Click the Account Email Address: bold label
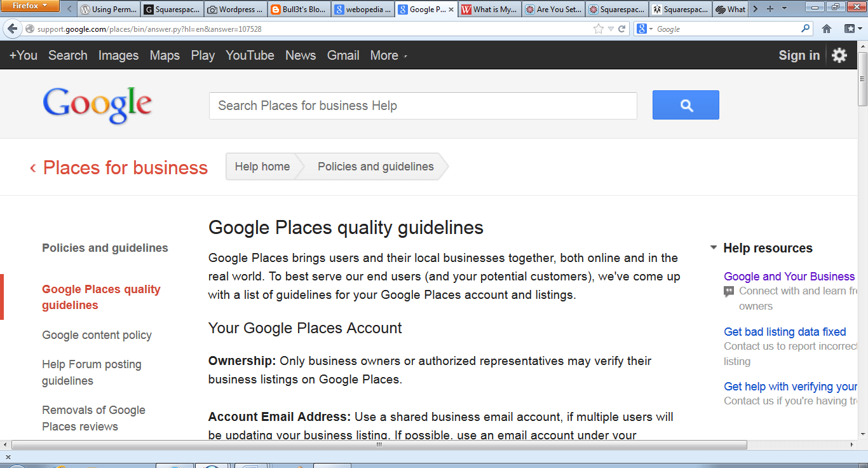The height and width of the screenshot is (468, 868). [x=280, y=417]
